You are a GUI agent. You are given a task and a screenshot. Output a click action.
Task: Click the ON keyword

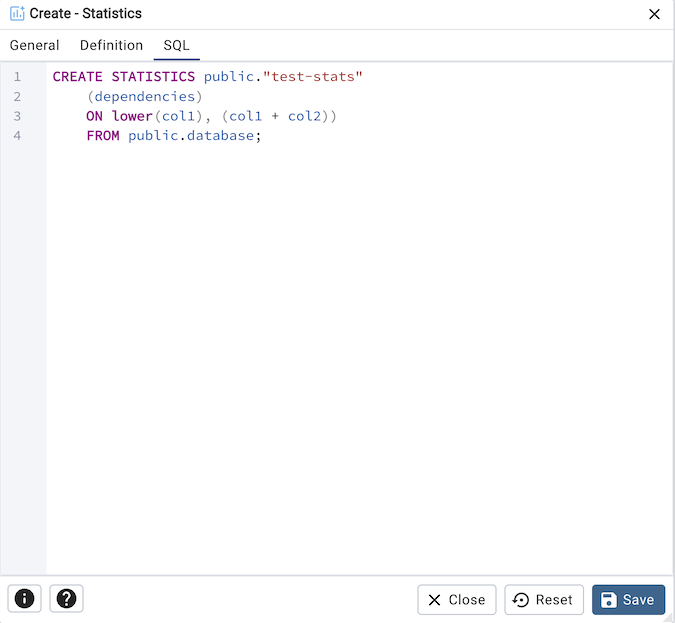tap(94, 116)
